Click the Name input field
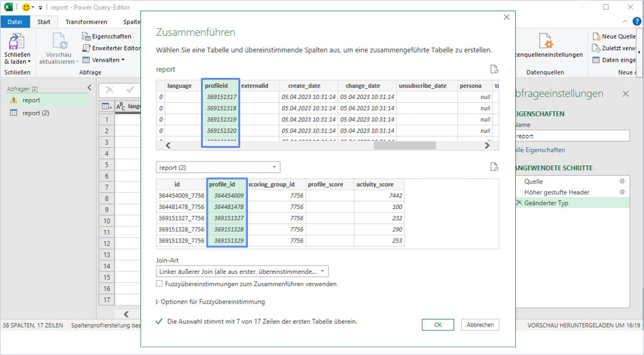Screen dimensions: 644x355 573,136
